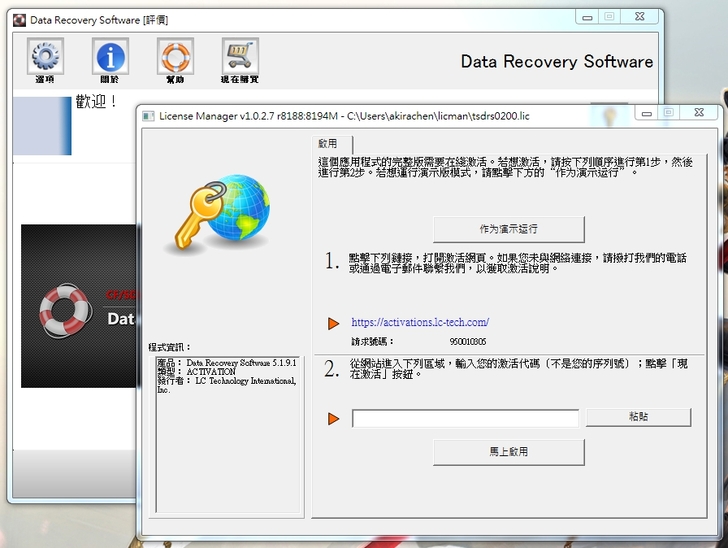Image resolution: width=728 pixels, height=548 pixels.
Task: Select the 啟用 tab in License Manager
Action: (x=332, y=144)
